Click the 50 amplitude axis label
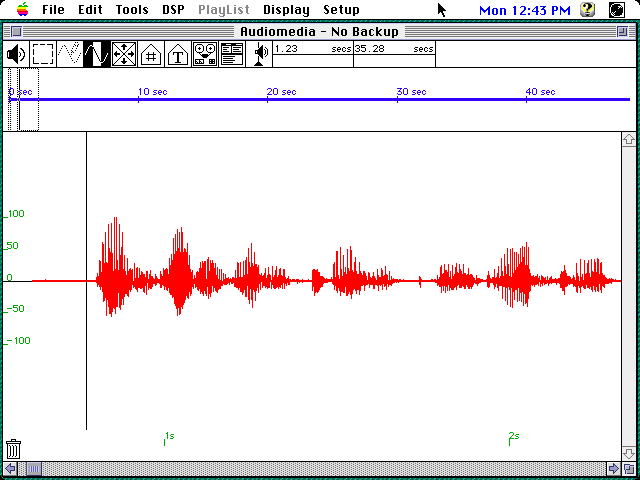Viewport: 640px width, 480px height. [x=12, y=246]
